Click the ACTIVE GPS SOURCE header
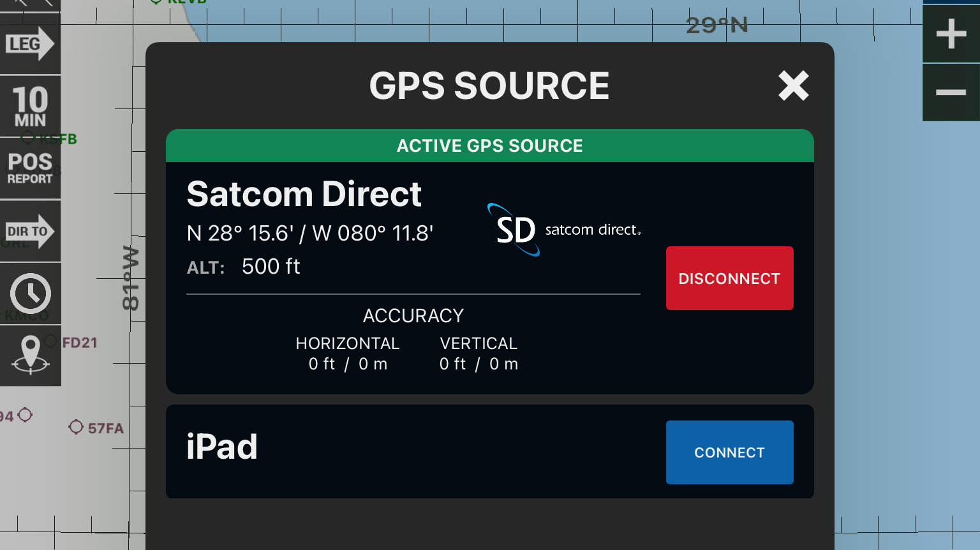The height and width of the screenshot is (550, 980). click(x=489, y=145)
